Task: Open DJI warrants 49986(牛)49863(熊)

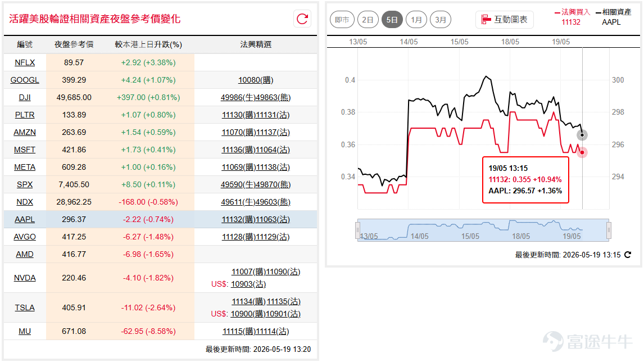Action: click(x=256, y=97)
